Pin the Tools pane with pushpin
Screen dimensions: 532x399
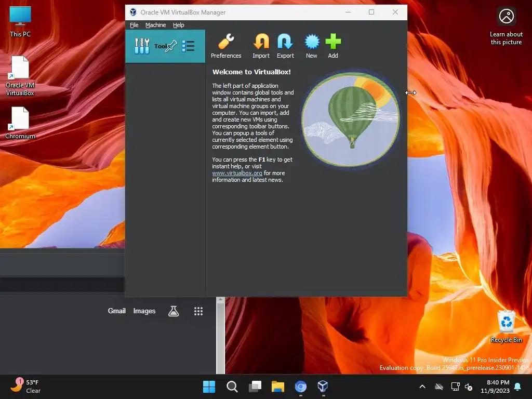171,46
